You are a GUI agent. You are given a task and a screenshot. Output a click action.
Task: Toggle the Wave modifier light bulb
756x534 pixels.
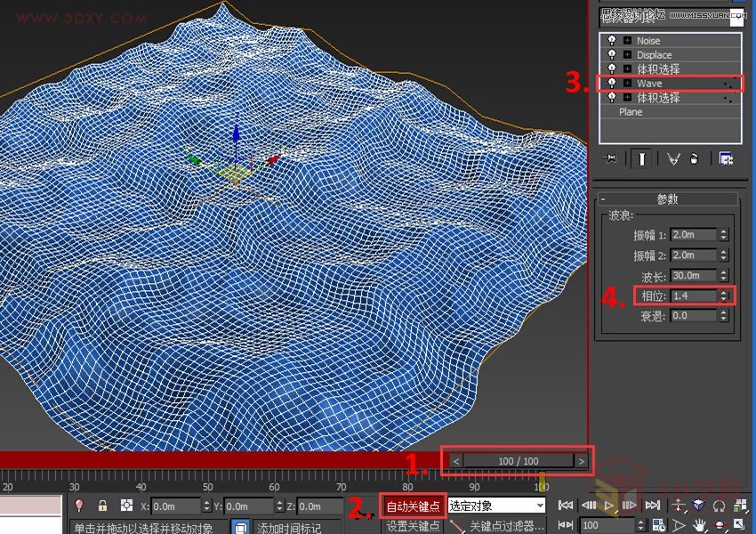(x=612, y=83)
